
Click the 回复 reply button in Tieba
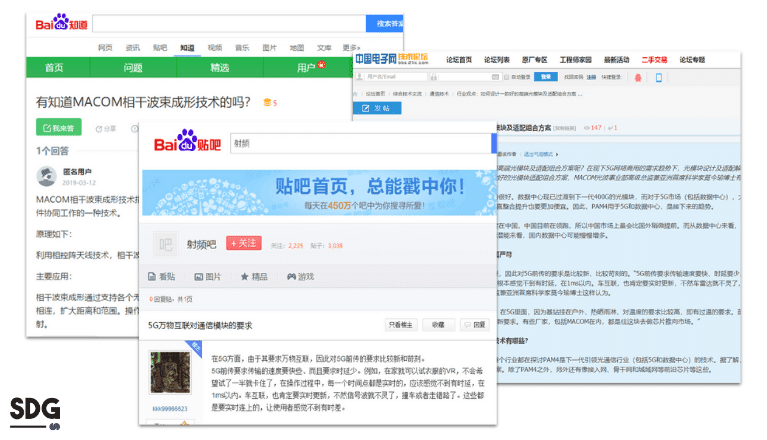click(475, 325)
